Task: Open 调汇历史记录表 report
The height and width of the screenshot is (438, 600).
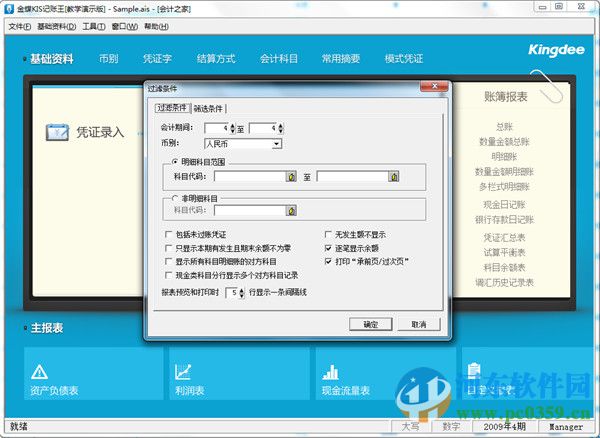Action: pos(504,283)
